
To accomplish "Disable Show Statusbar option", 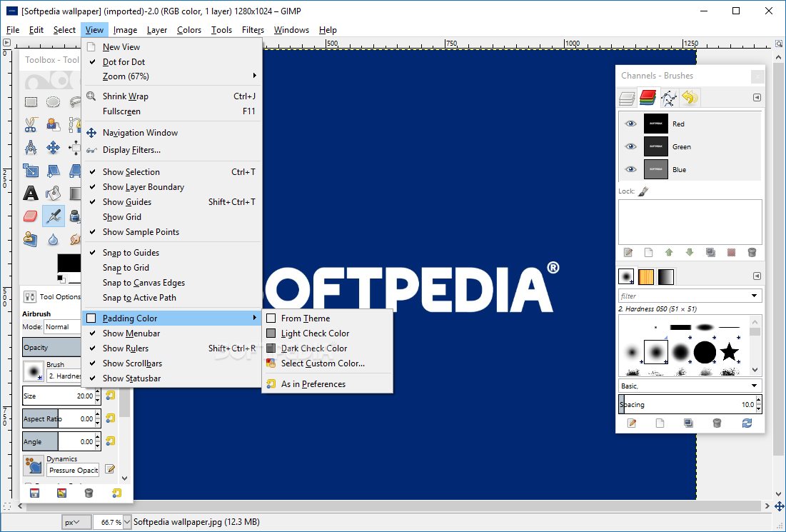I will point(172,378).
